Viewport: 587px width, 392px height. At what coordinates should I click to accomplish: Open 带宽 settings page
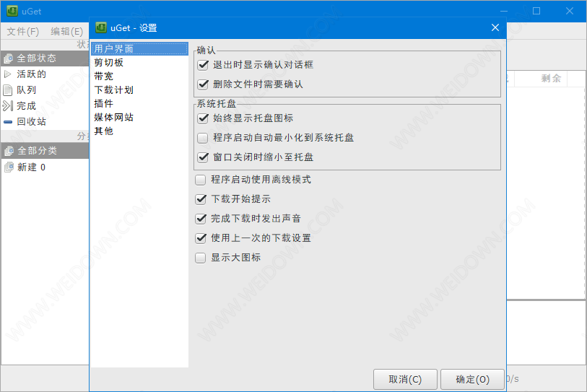pyautogui.click(x=139, y=77)
